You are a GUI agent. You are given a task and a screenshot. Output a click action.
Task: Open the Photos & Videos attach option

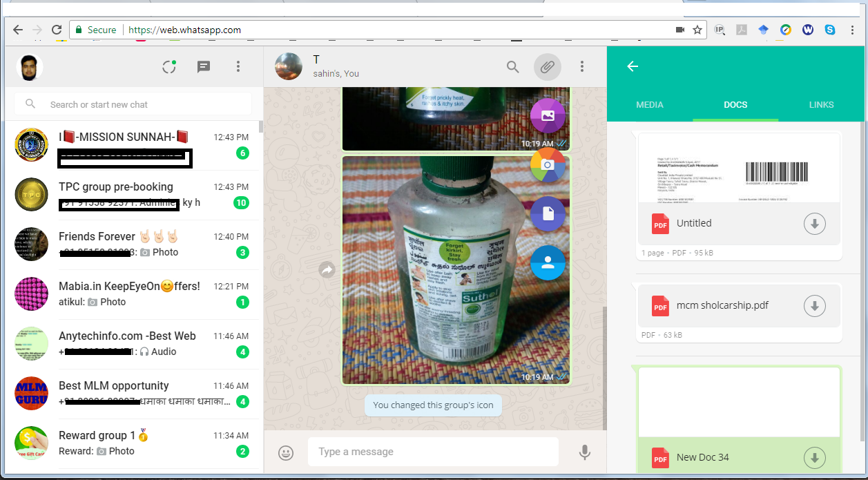tap(548, 116)
